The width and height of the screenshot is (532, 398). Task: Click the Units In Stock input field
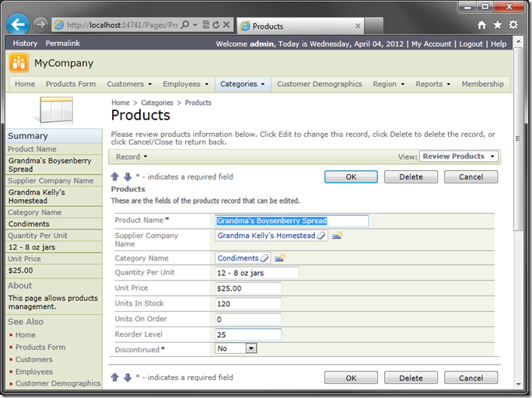point(248,304)
